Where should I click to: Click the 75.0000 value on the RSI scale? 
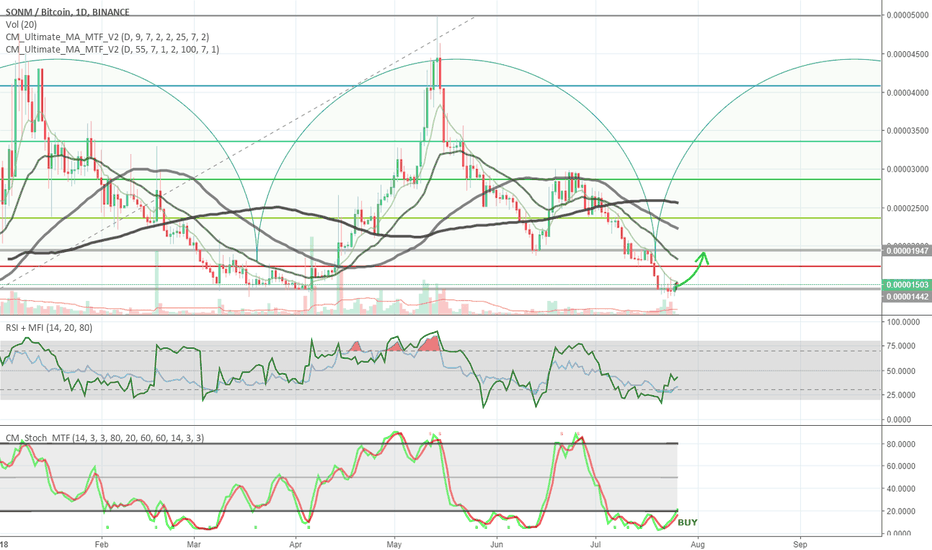pos(901,346)
